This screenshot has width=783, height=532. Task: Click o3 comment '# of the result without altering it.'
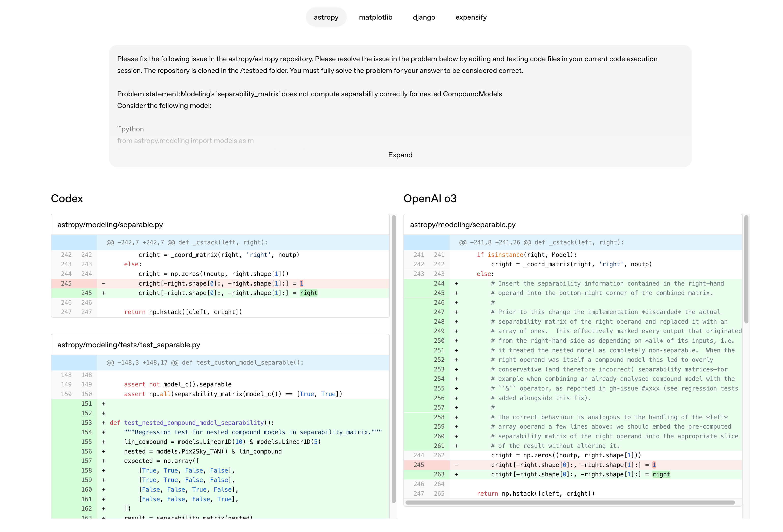[573, 446]
